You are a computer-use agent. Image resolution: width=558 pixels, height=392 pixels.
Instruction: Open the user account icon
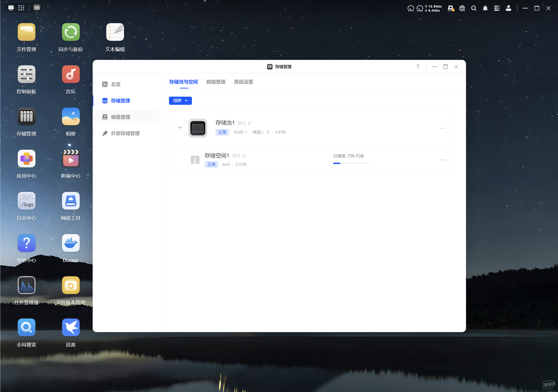[508, 8]
